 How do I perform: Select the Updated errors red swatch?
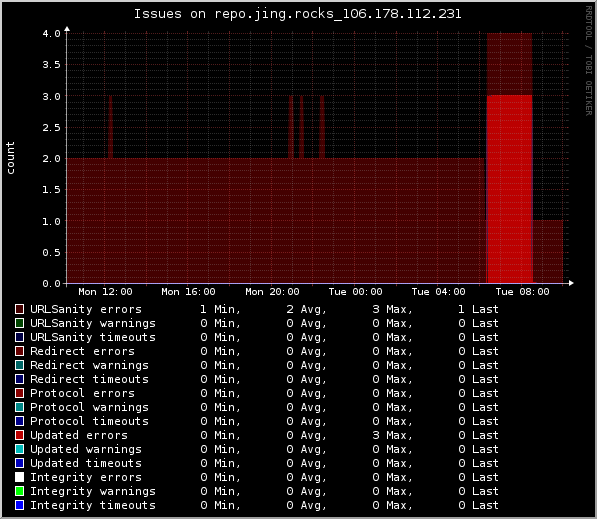[x=19, y=435]
